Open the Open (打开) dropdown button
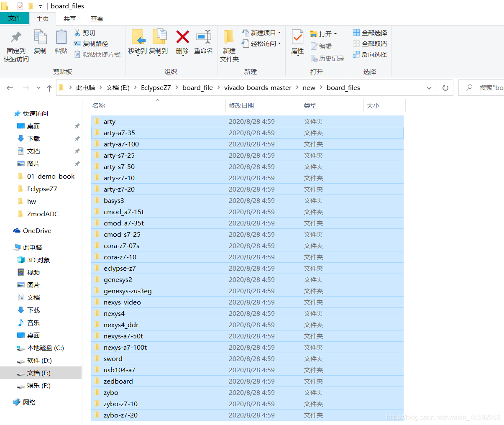Viewport: 504px width, 425px height. 323,33
